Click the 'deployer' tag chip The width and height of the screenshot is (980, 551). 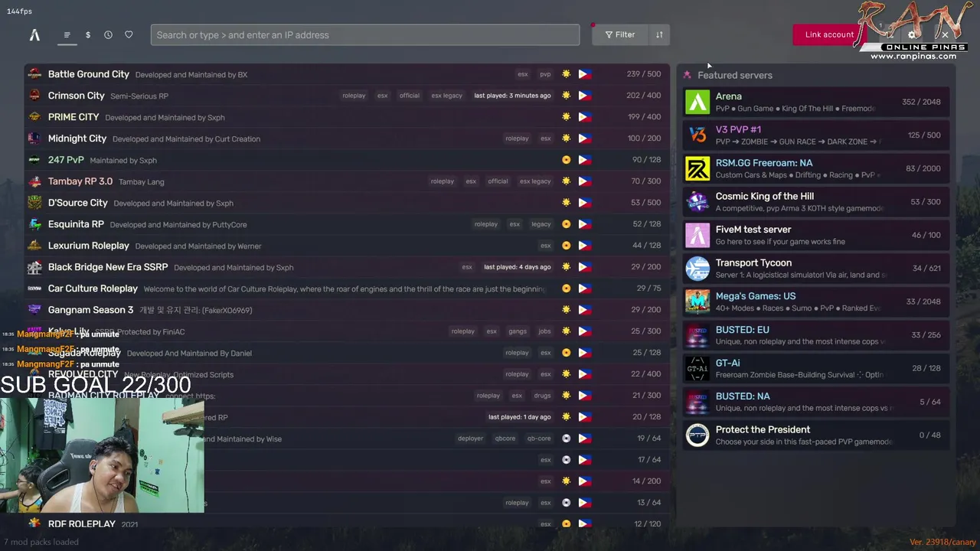pyautogui.click(x=470, y=439)
